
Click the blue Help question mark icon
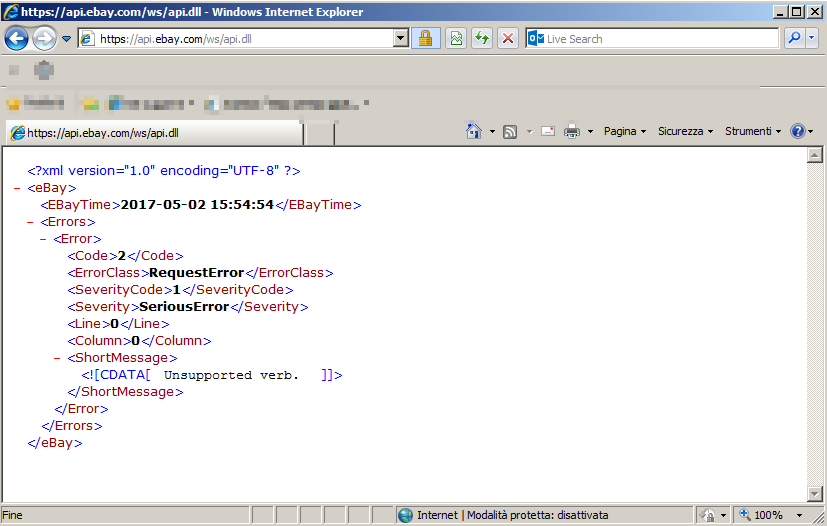click(x=797, y=131)
